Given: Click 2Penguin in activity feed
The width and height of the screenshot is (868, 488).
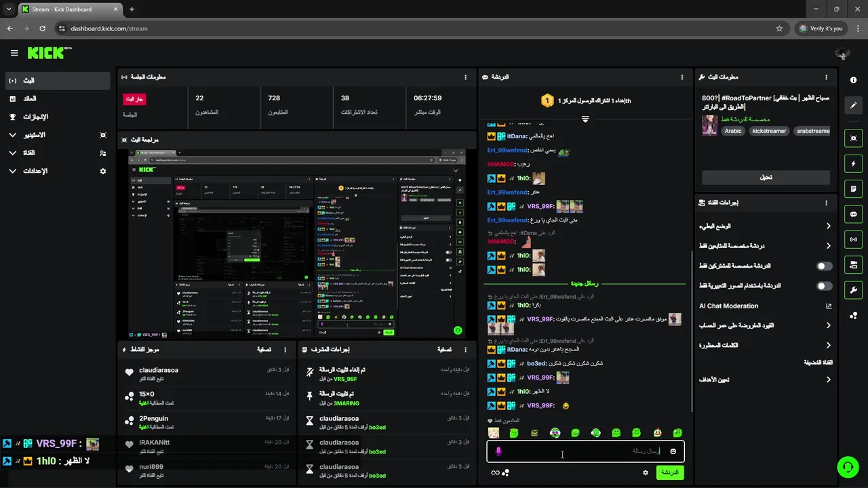Looking at the screenshot, I should pos(154,419).
